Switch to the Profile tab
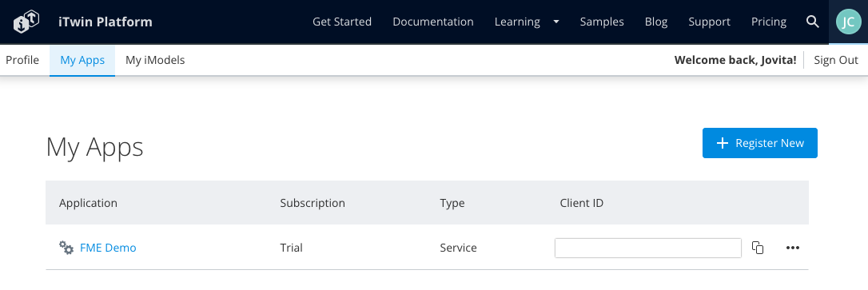The width and height of the screenshot is (868, 290). [x=22, y=60]
